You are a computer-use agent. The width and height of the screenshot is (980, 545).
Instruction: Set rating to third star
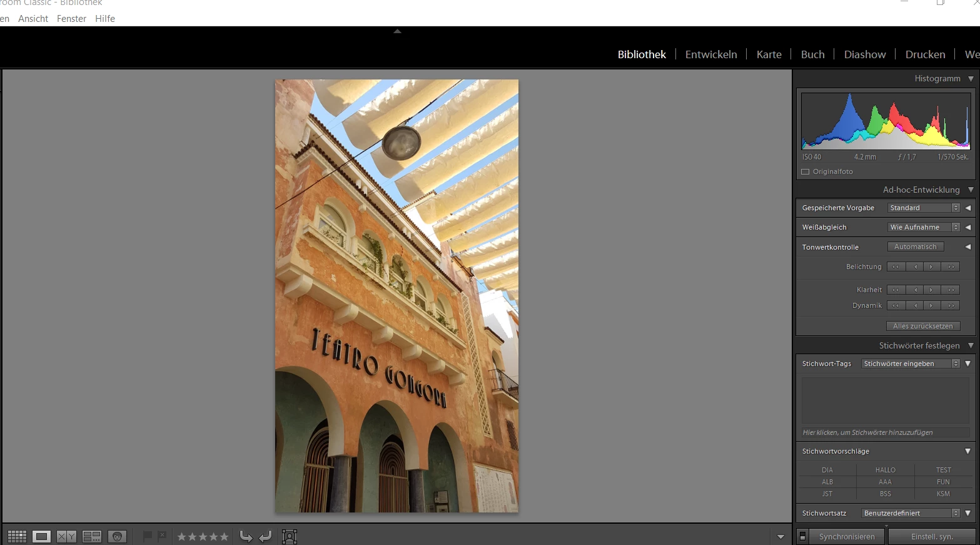(203, 536)
